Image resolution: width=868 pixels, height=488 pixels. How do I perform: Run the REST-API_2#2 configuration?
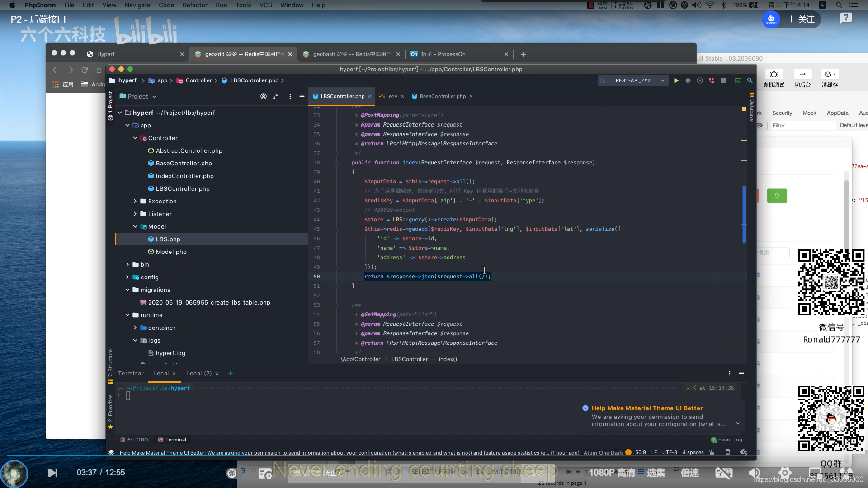click(676, 80)
